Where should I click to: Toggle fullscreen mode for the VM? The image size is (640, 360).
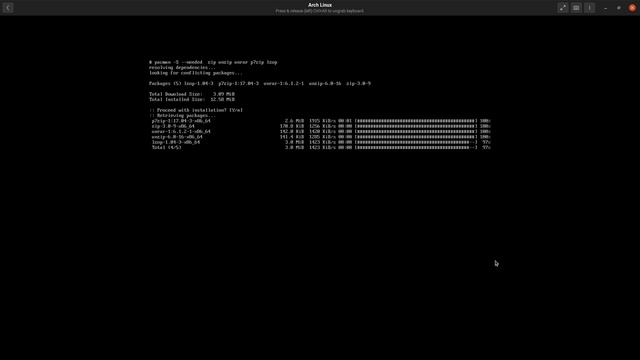(562, 8)
